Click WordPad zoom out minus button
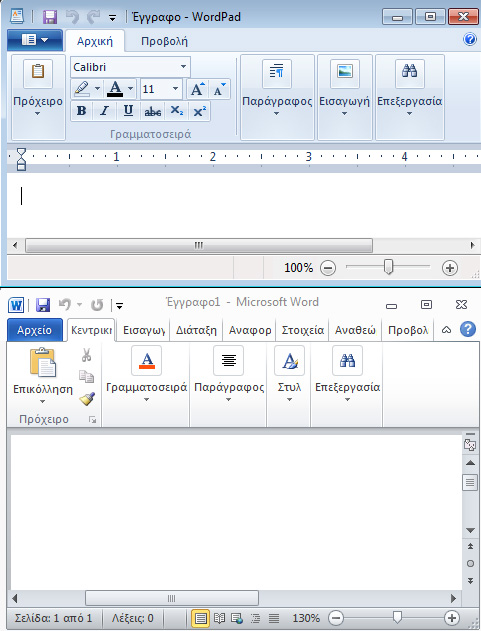This screenshot has height=631, width=481. pos(328,268)
